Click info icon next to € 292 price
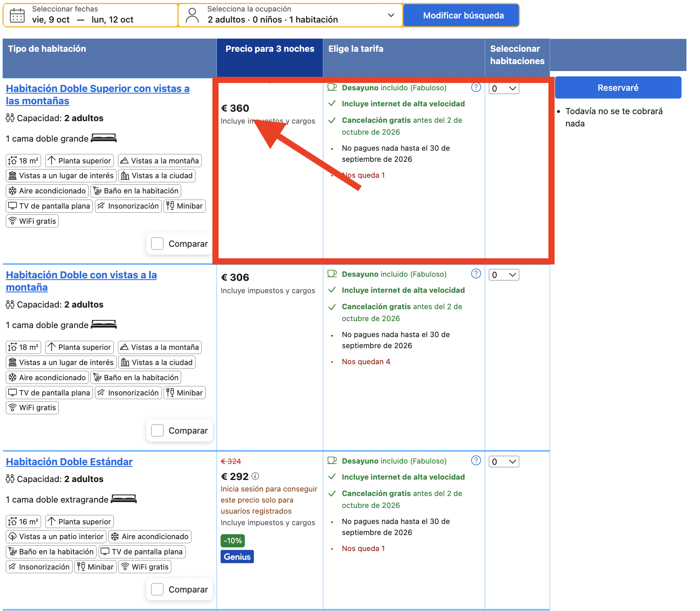Image resolution: width=700 pixels, height=611 pixels. click(255, 476)
